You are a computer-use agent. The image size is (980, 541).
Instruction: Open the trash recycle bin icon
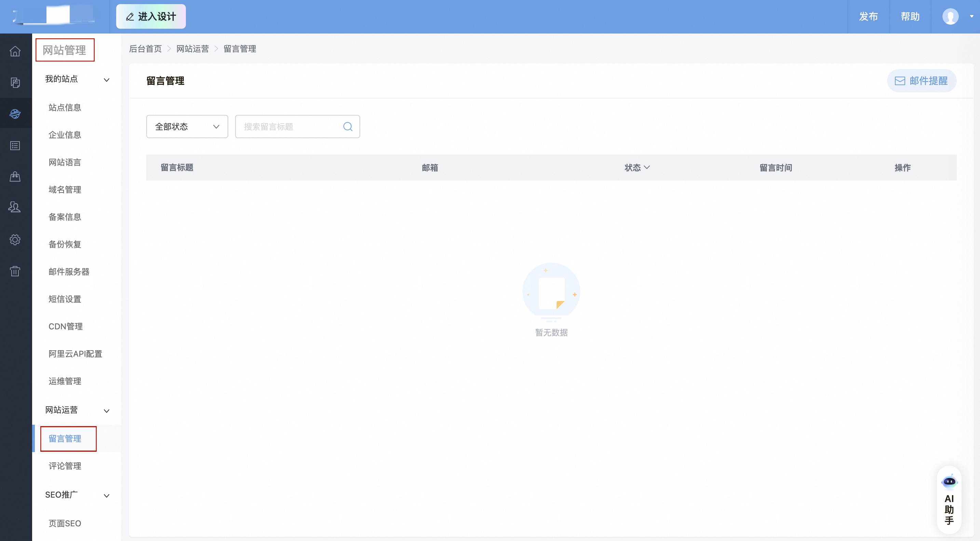click(15, 271)
